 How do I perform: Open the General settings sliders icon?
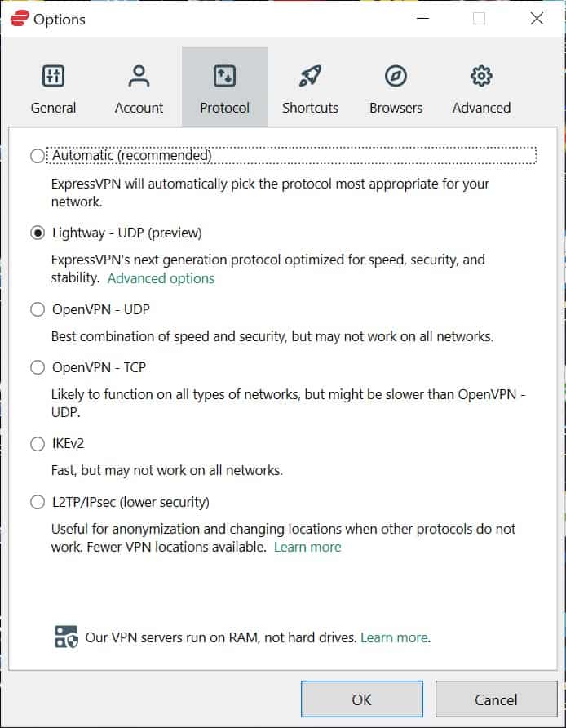(53, 76)
